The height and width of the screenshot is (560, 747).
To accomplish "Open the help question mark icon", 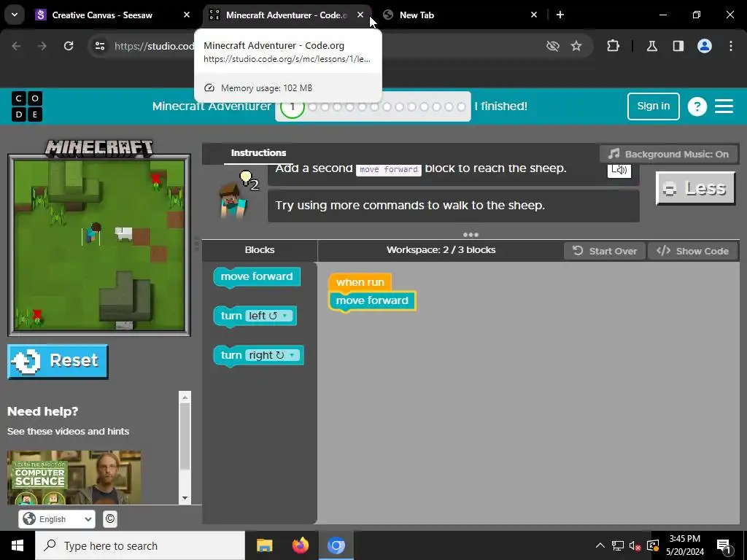I will point(697,106).
